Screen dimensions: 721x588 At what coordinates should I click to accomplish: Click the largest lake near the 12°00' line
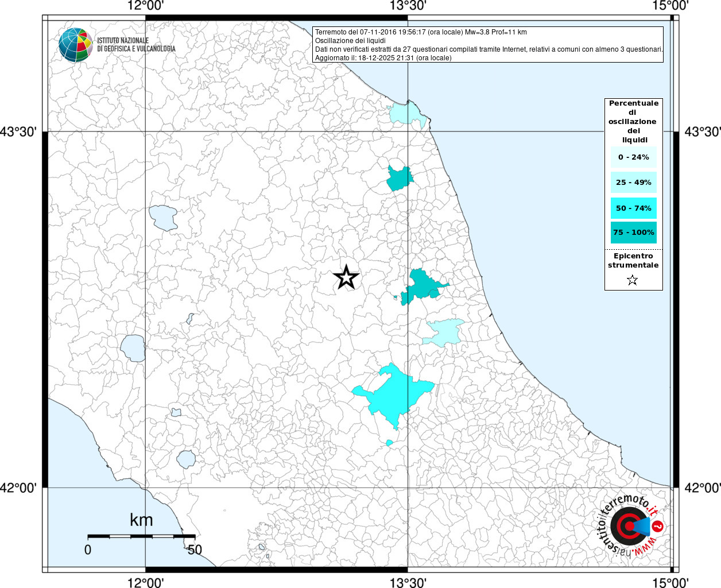(133, 348)
